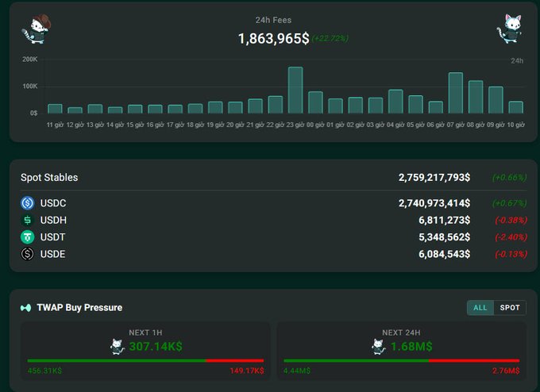Click the 08 giờ fee bar
This screenshot has width=540, height=392.
click(476, 97)
